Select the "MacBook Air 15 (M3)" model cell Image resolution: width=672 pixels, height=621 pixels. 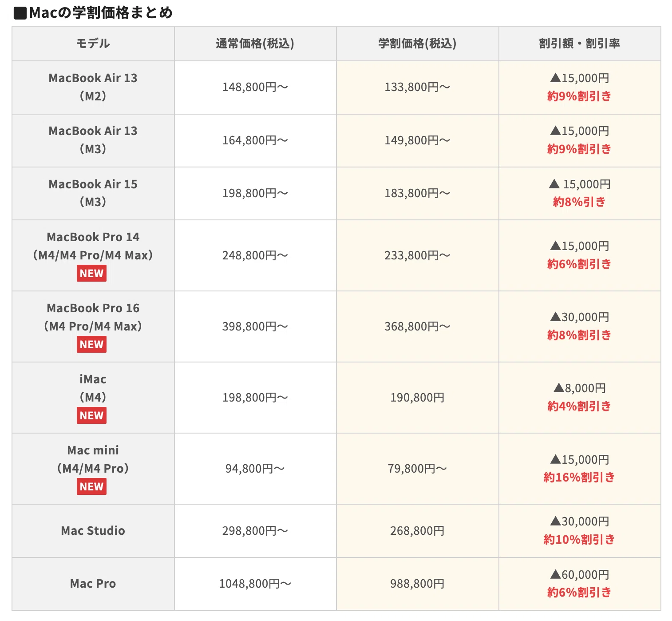[x=93, y=193]
